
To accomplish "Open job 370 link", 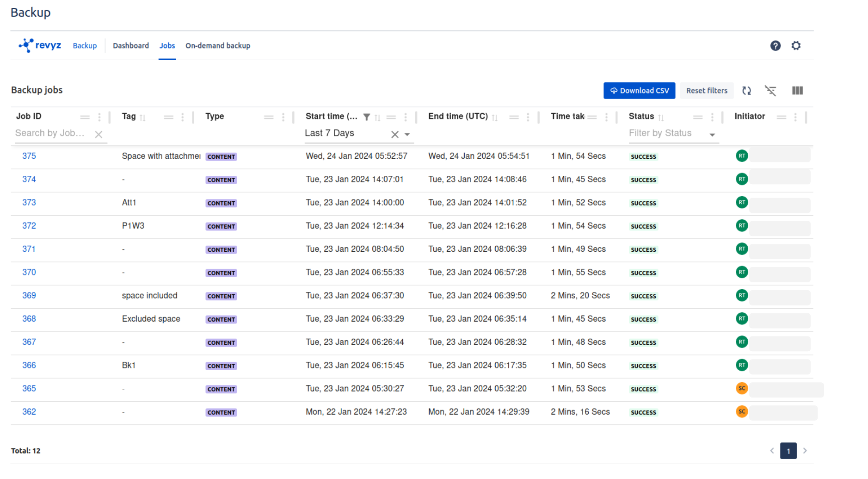I will tap(29, 272).
